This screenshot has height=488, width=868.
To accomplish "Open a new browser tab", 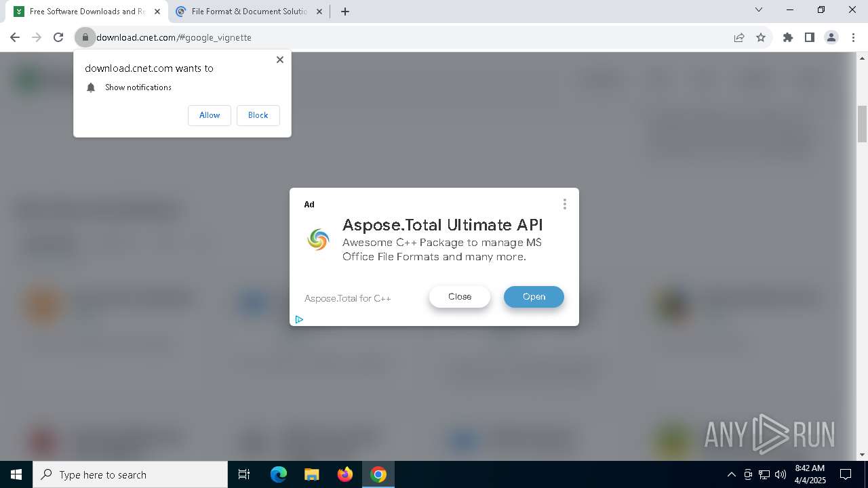I will pos(345,12).
